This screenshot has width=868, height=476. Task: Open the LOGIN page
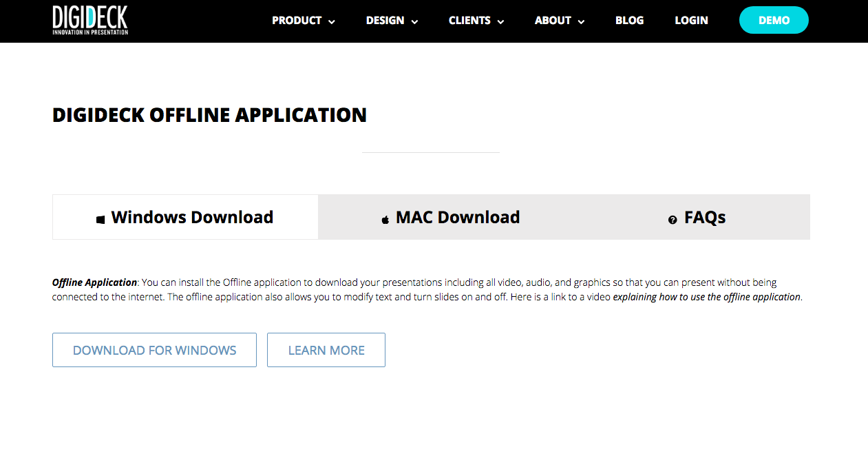(x=691, y=21)
